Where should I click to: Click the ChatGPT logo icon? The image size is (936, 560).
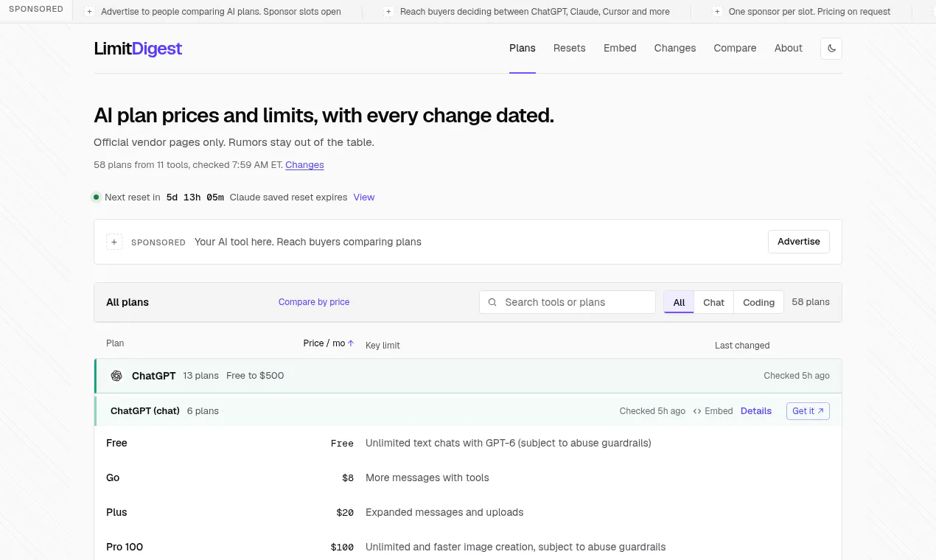click(116, 376)
